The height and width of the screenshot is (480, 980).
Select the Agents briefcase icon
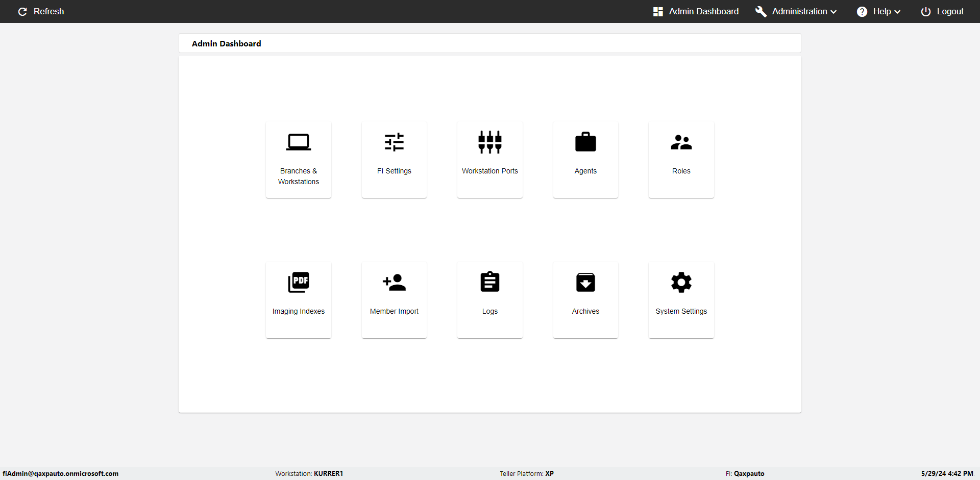[585, 142]
